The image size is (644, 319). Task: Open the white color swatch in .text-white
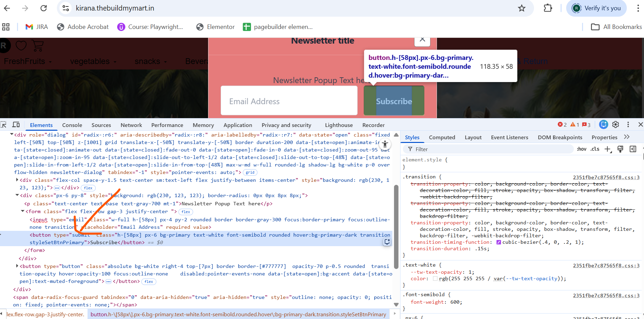click(435, 279)
